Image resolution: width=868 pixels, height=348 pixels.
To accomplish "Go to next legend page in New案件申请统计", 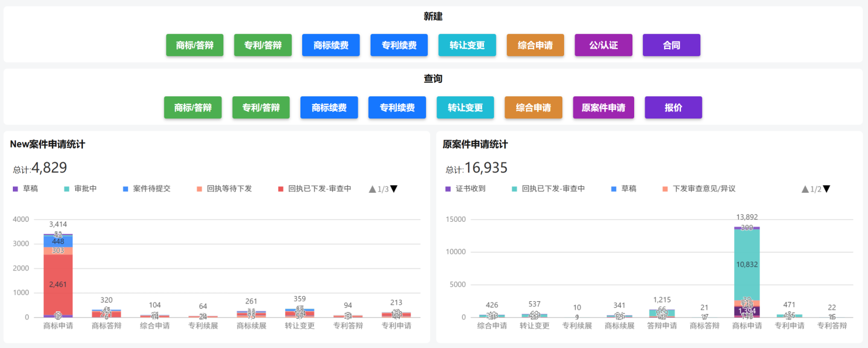I will click(394, 189).
